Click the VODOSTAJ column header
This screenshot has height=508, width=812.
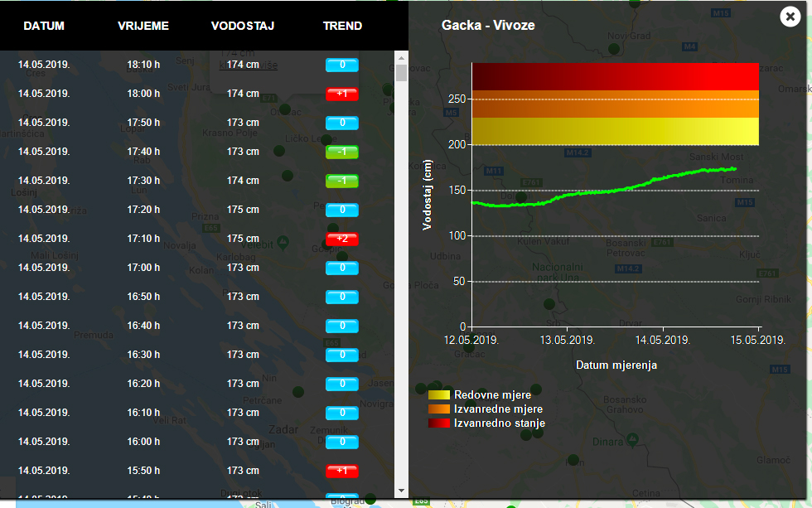243,26
